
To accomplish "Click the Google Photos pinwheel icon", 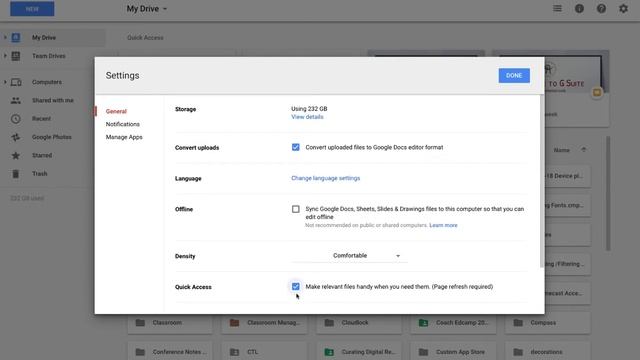I will click(x=16, y=137).
